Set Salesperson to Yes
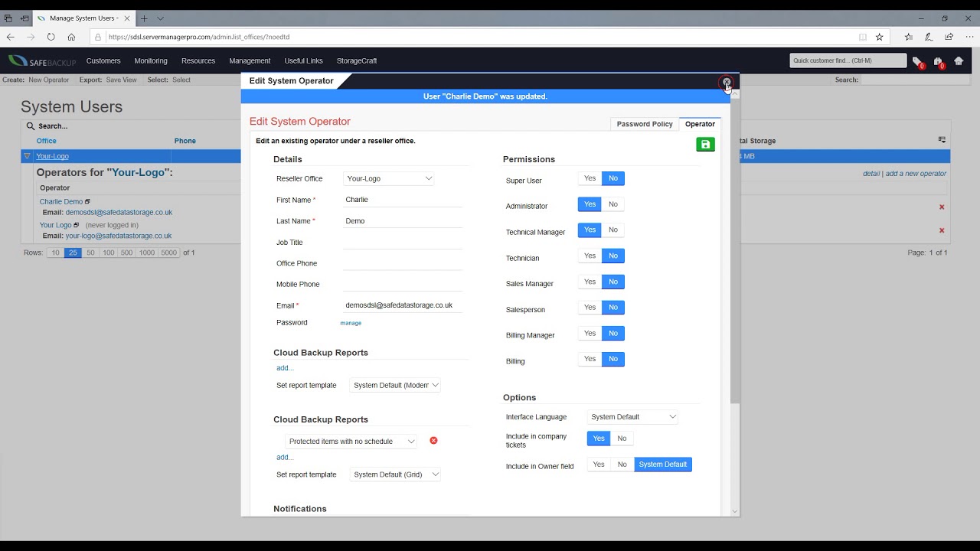Screen dimensions: 980x551 point(590,308)
